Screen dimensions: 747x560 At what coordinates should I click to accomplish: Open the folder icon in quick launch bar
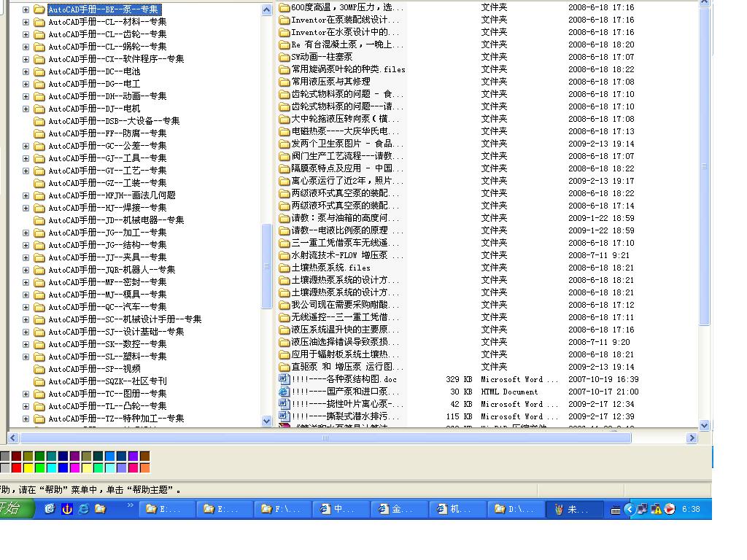[x=100, y=509]
